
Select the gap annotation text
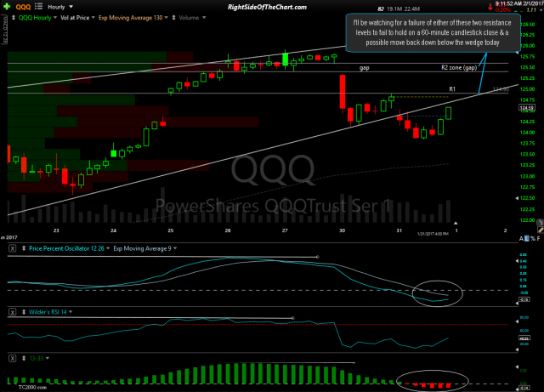pos(365,68)
